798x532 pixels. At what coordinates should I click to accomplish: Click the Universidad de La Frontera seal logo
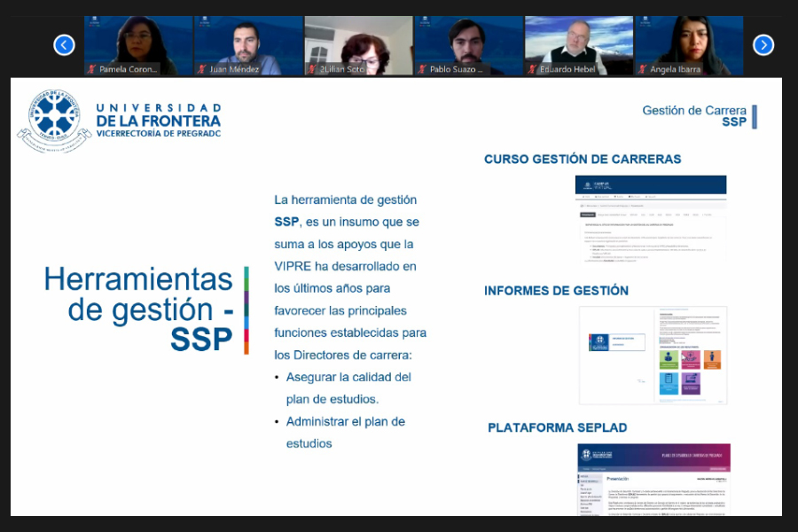[x=54, y=121]
